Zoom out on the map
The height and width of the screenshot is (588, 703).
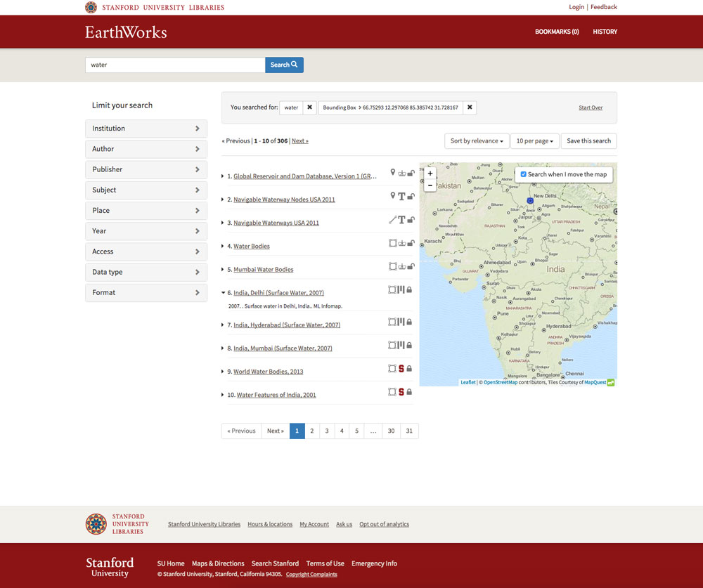[430, 186]
